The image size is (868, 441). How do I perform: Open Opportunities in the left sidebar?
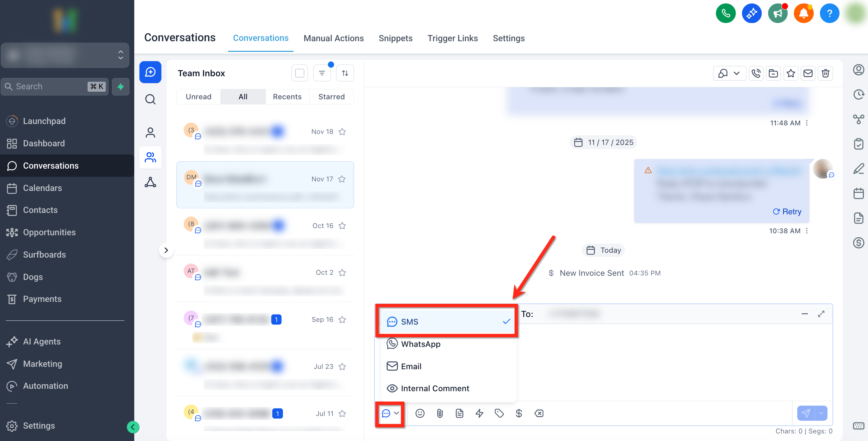(x=49, y=232)
